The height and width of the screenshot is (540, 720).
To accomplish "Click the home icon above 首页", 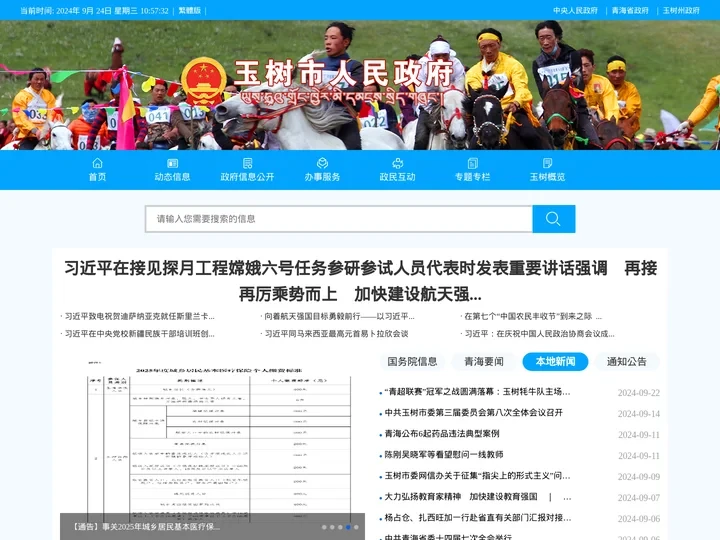I will (x=97, y=163).
